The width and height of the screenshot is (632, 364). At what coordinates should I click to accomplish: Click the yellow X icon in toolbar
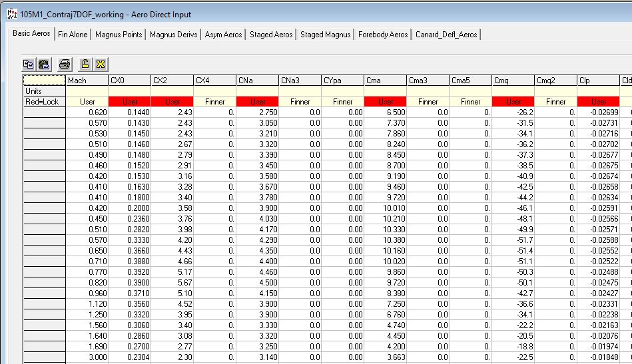pos(101,65)
